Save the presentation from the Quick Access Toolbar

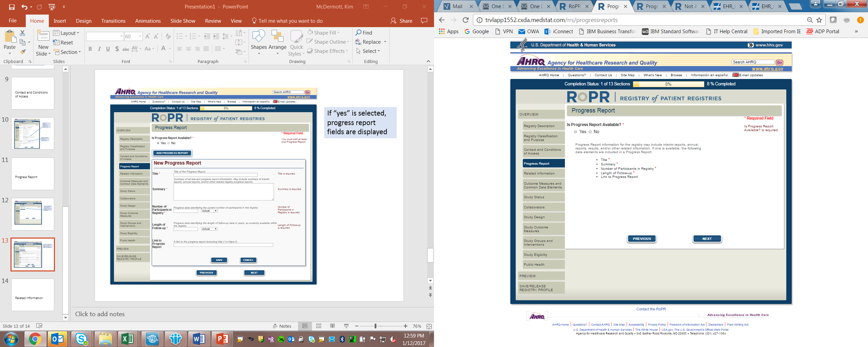tap(12, 7)
